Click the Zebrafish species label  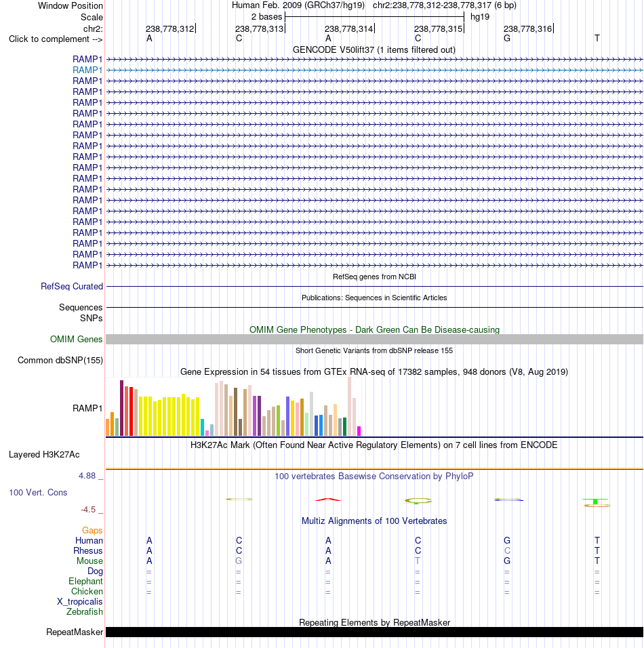click(84, 612)
